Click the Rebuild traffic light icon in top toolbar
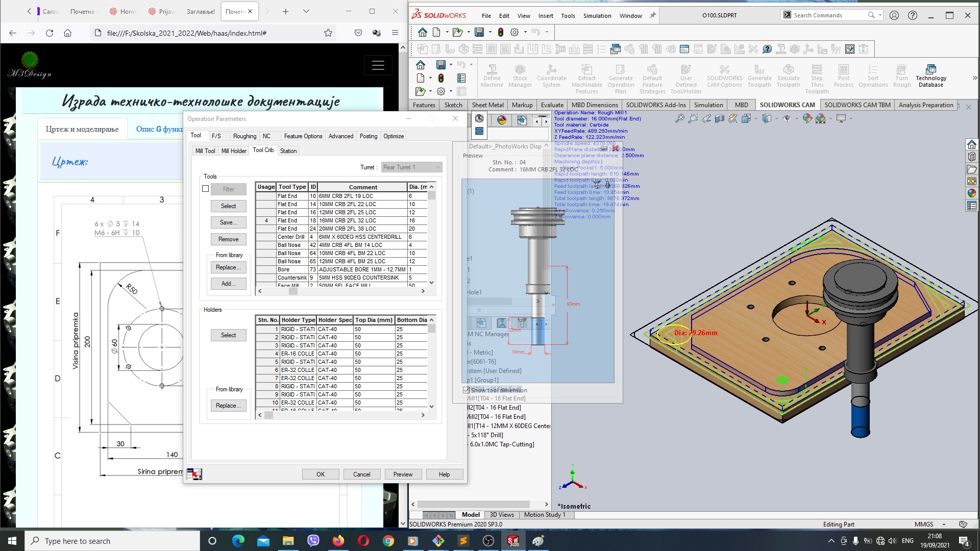The width and height of the screenshot is (980, 551). coord(500,32)
